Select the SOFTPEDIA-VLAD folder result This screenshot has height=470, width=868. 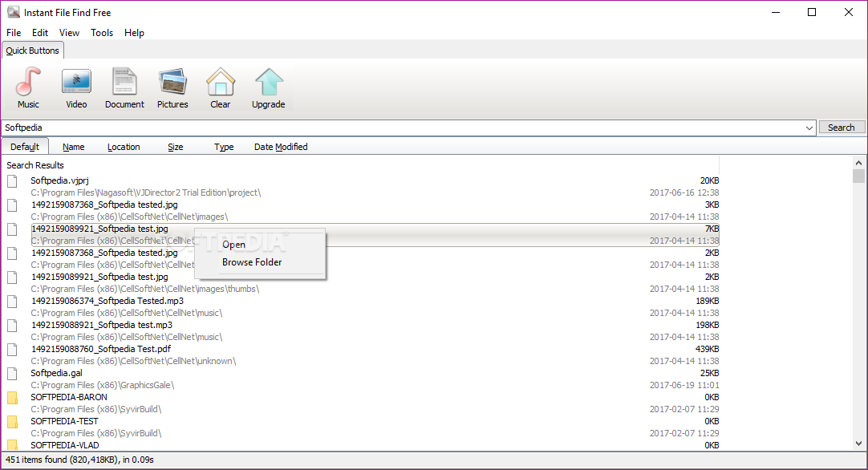(x=65, y=445)
